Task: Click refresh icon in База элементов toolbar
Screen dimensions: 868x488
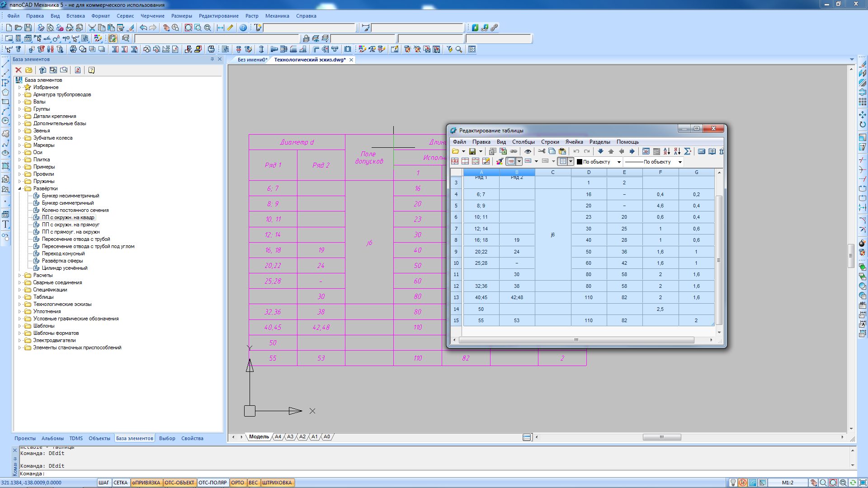Action: tap(78, 70)
